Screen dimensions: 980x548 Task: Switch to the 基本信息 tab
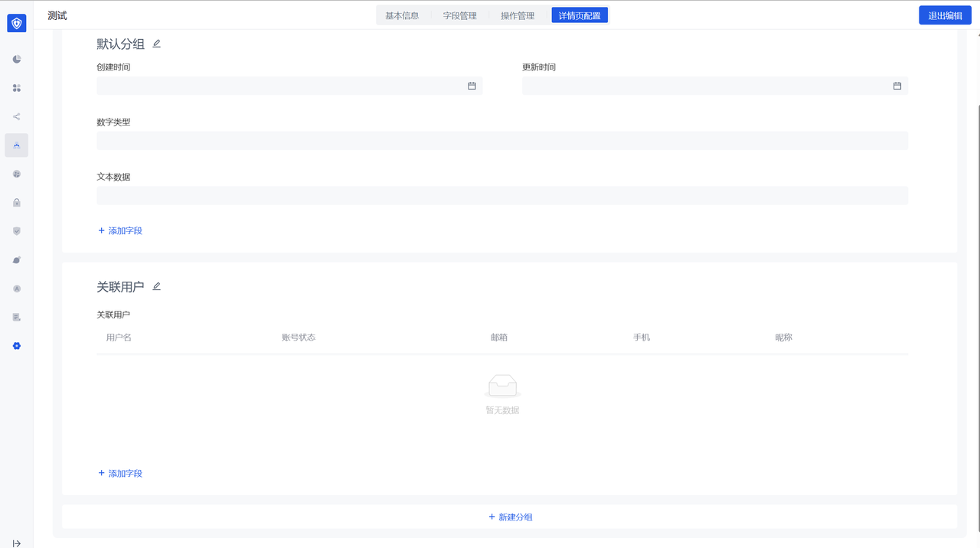[402, 15]
